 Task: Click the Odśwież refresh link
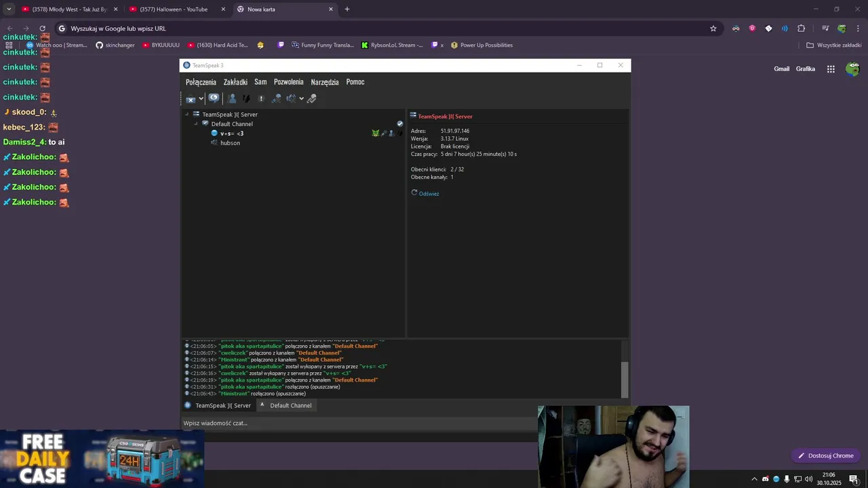pyautogui.click(x=429, y=194)
